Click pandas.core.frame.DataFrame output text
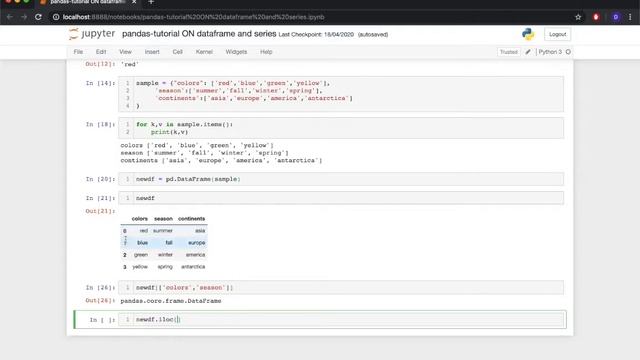Viewport: 640px width, 360px height. coord(171,301)
